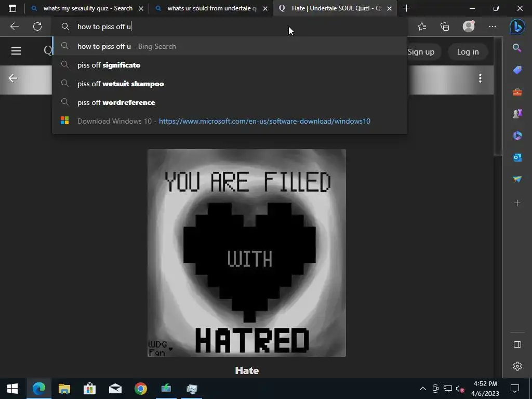532x399 pixels.
Task: Open the sidebar Shopping tag icon
Action: coord(517,70)
